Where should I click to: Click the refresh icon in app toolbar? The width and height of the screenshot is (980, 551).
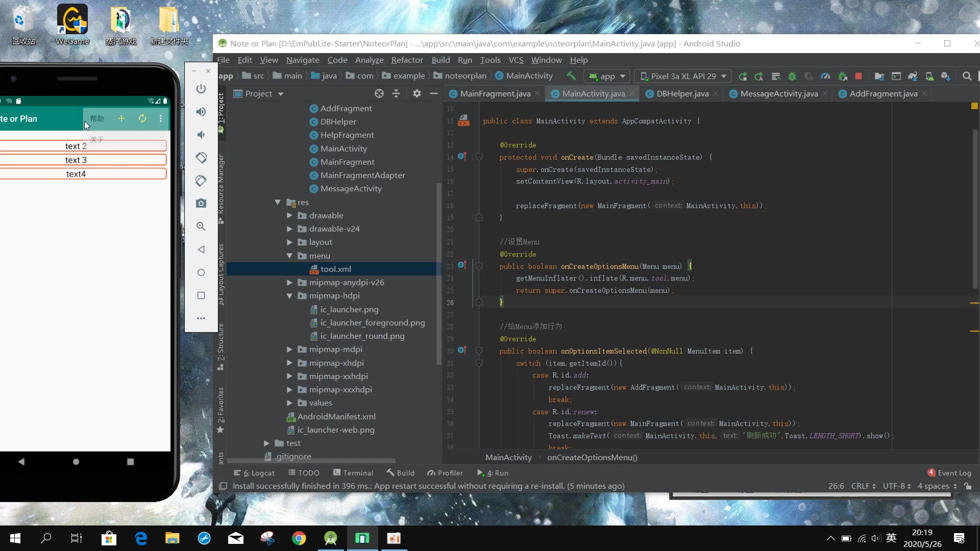142,118
